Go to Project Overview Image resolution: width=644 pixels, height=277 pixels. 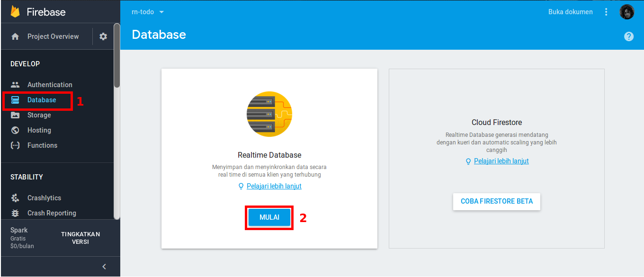[x=53, y=36]
